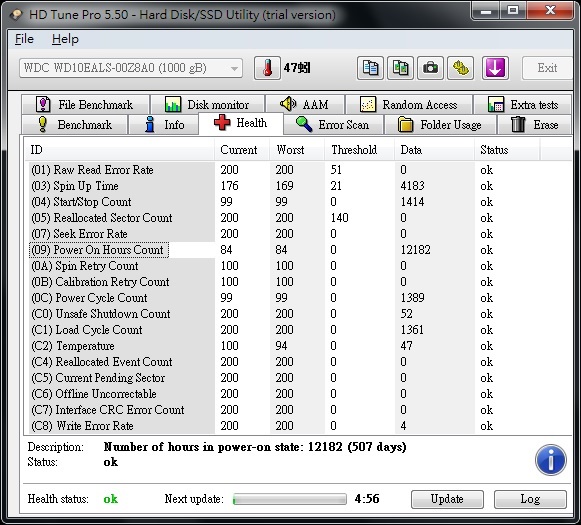Click the 4183 spin up data value
The width and height of the screenshot is (581, 525).
tap(412, 186)
